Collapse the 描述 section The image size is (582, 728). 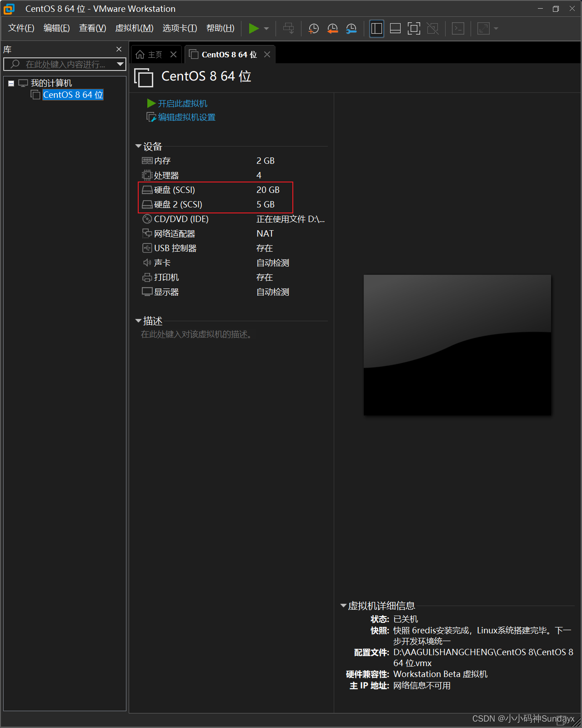[138, 321]
